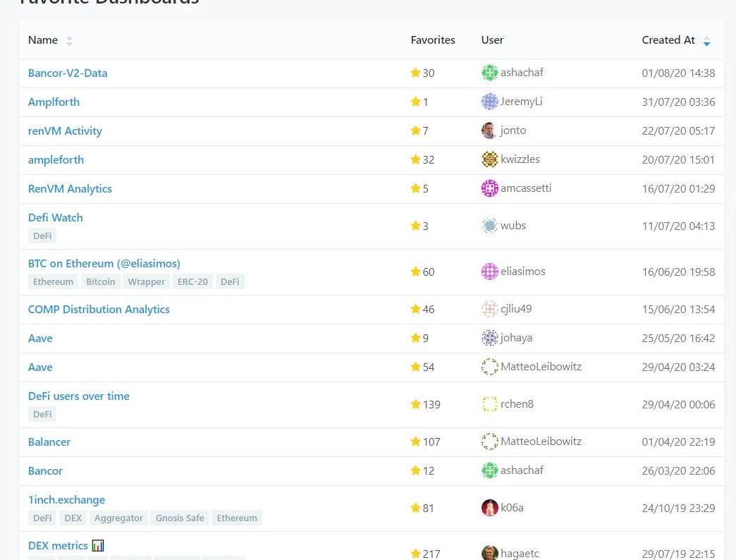Click star icon next to Bancor-V2-Data favorites
The width and height of the screenshot is (736, 560).
415,73
